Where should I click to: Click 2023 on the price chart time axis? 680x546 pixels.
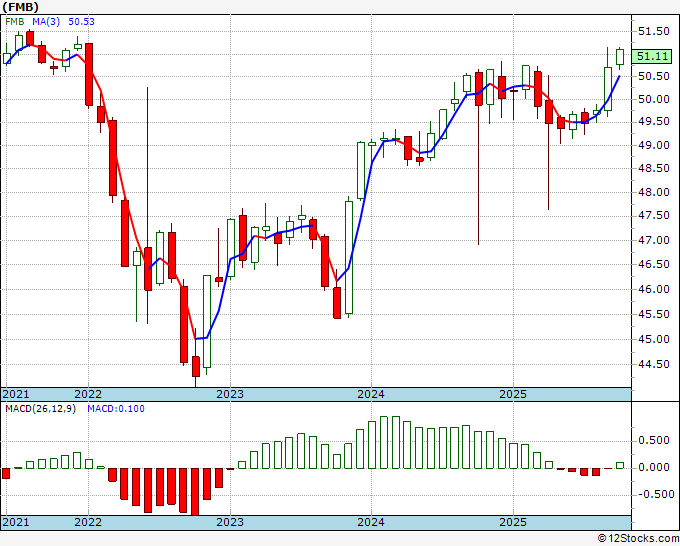coord(230,394)
